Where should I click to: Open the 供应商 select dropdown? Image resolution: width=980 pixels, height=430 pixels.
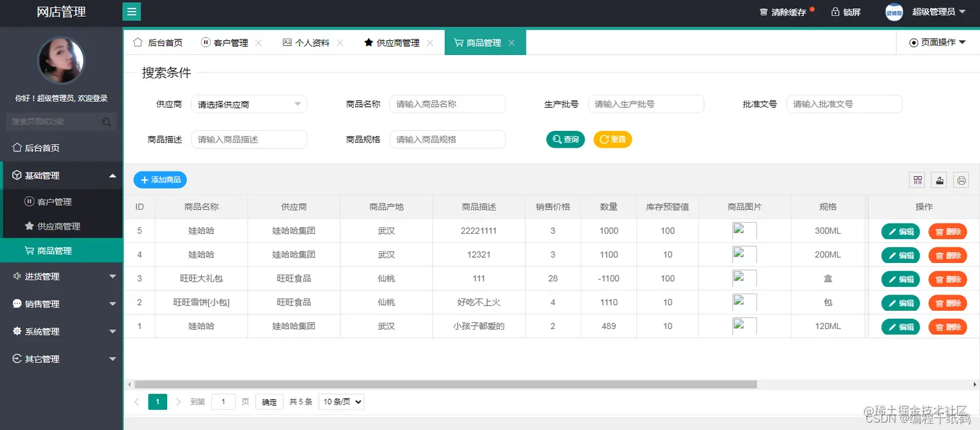pyautogui.click(x=249, y=104)
